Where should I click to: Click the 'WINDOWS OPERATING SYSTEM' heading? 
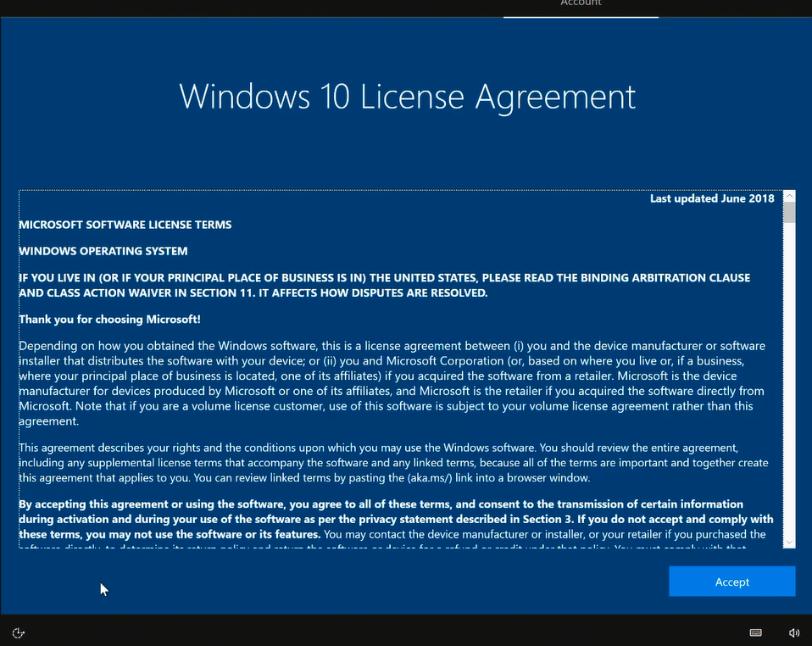(x=103, y=251)
